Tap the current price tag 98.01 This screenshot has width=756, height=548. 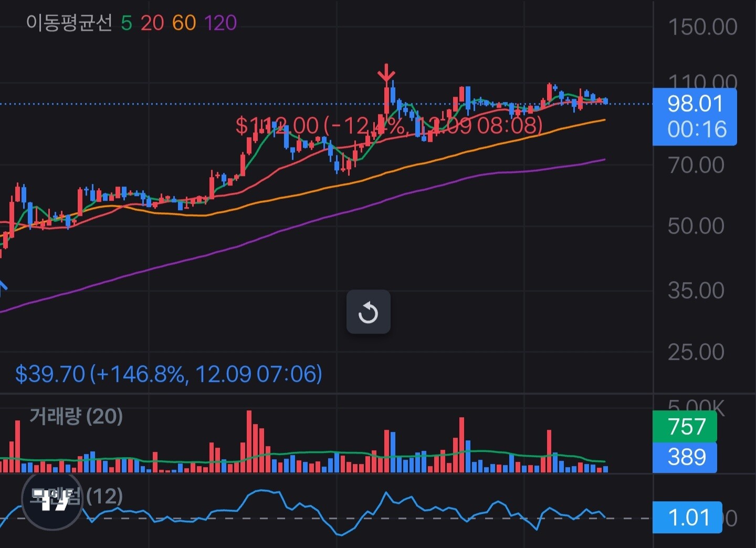(695, 104)
